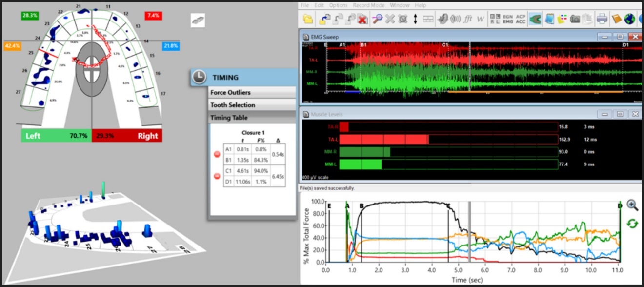Click the ACP ACC toolbar icon
The image size is (644, 287).
tap(521, 19)
